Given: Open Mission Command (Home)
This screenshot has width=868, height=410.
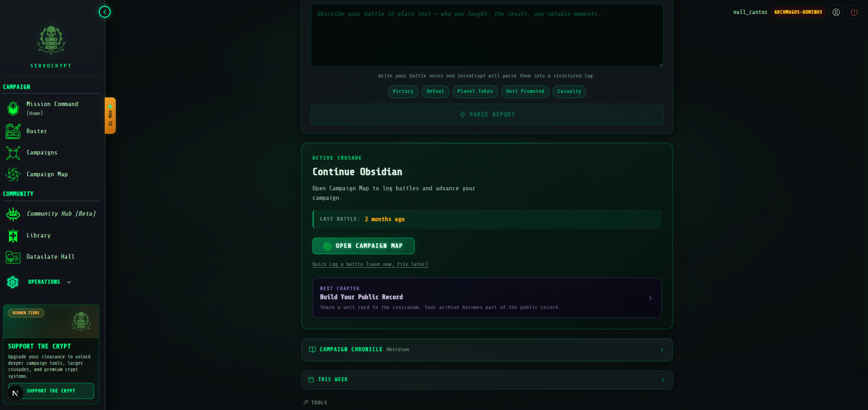Looking at the screenshot, I should 52,108.
